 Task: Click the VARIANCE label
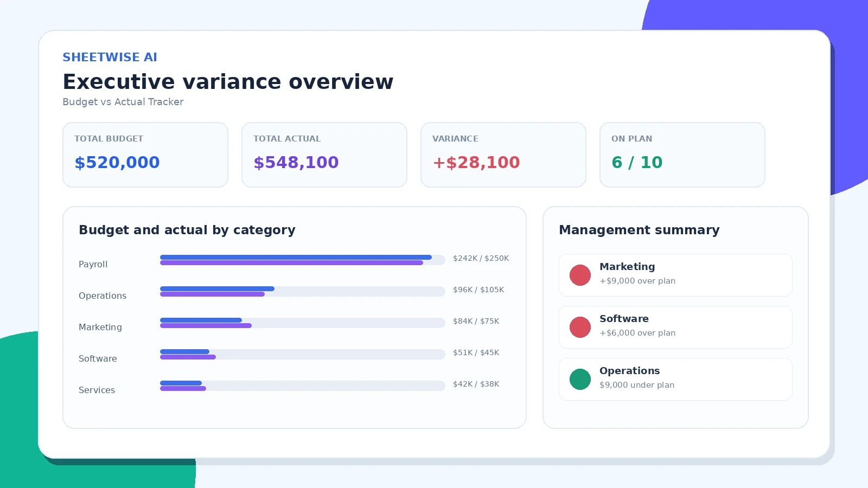[455, 139]
